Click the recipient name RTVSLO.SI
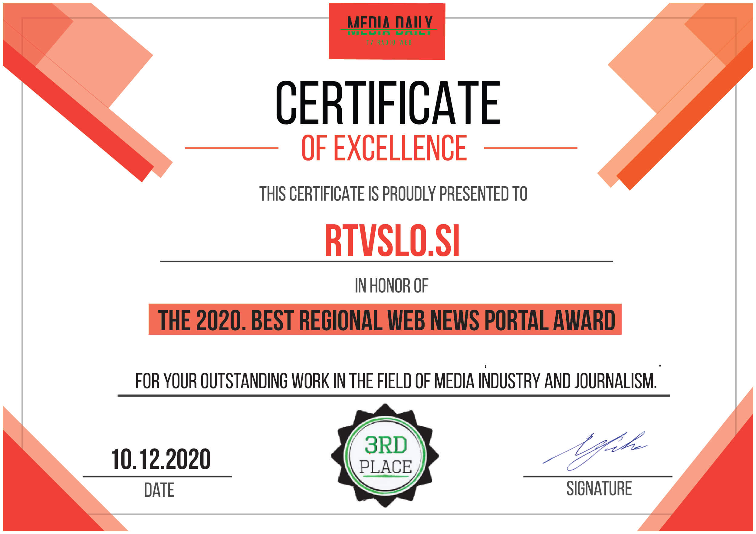Screen dimensions: 756x534 pos(392,241)
